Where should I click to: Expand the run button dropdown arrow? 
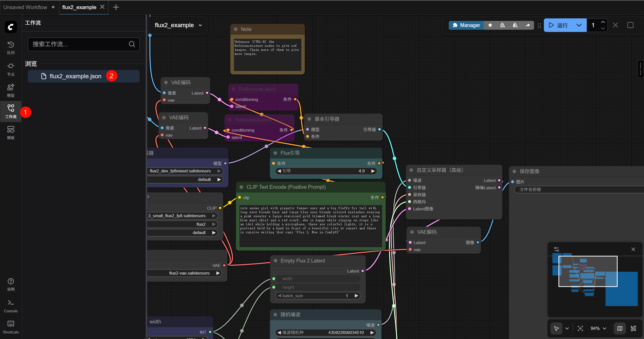(579, 25)
